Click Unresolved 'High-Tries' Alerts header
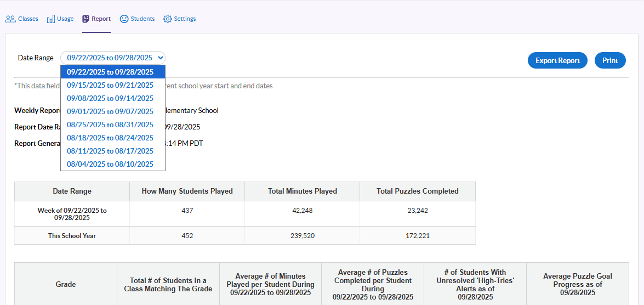 pos(475,285)
